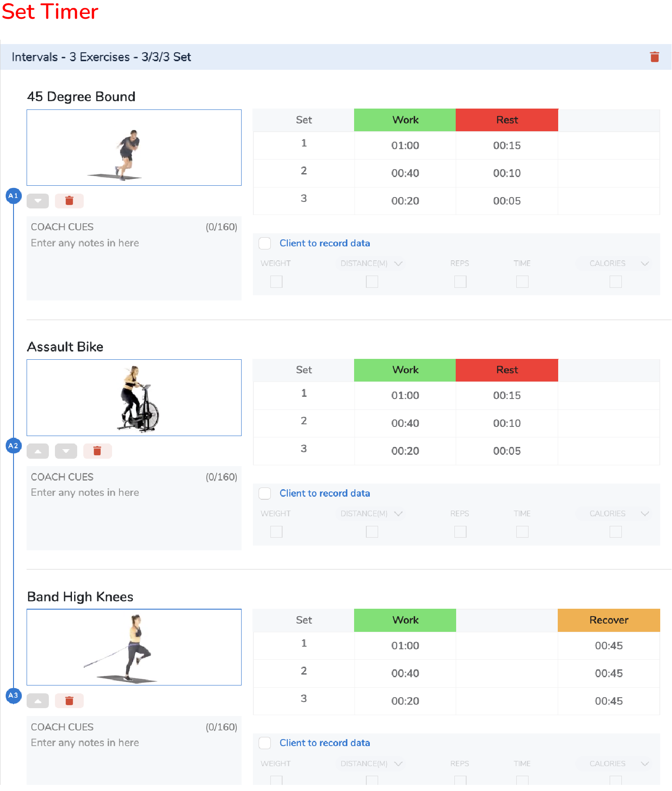
Task: Delete the Band High Knees exercise
Action: [69, 701]
